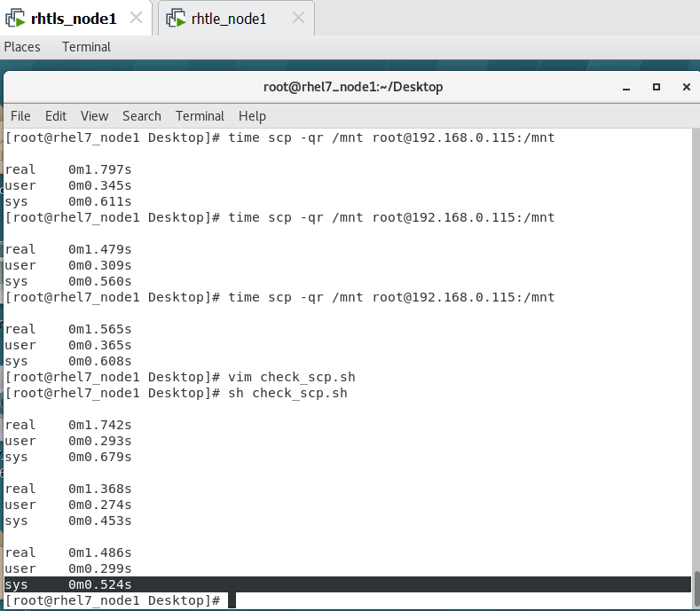Open the Places menu in top panel

click(x=22, y=47)
